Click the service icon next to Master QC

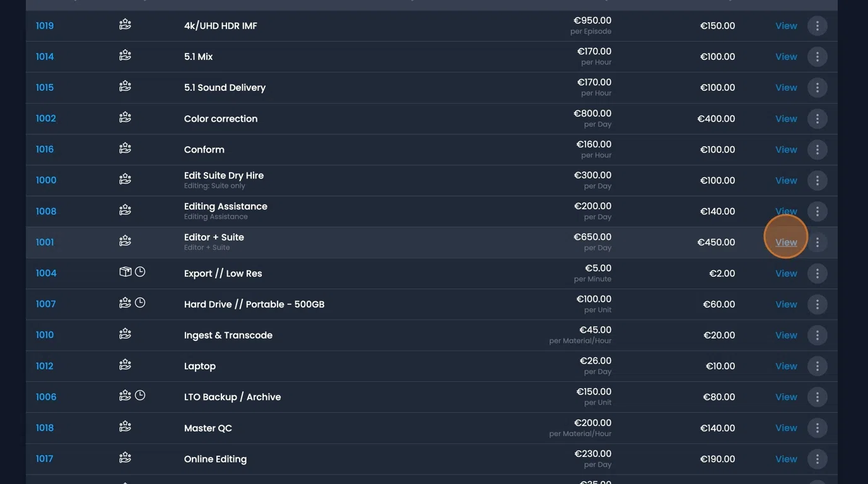[124, 426]
